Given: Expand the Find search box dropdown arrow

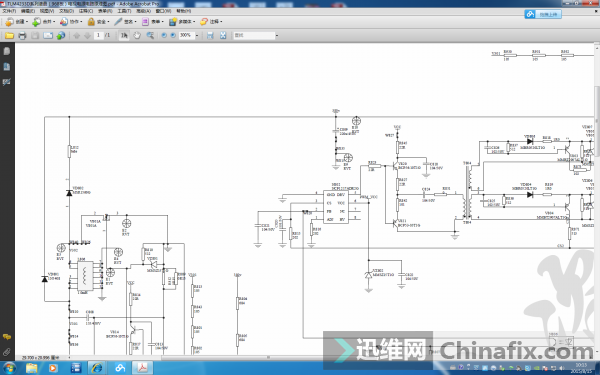Looking at the screenshot, I should (x=277, y=36).
